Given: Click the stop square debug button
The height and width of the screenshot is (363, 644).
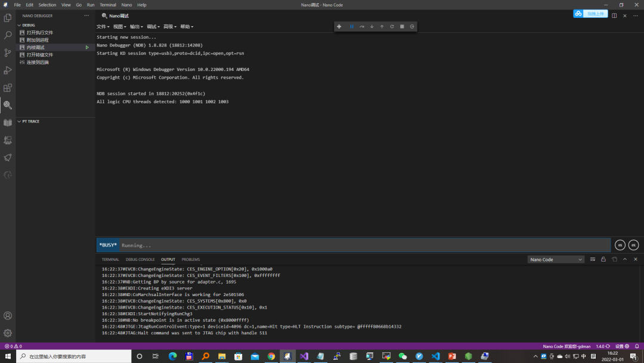Looking at the screenshot, I should coord(402,27).
